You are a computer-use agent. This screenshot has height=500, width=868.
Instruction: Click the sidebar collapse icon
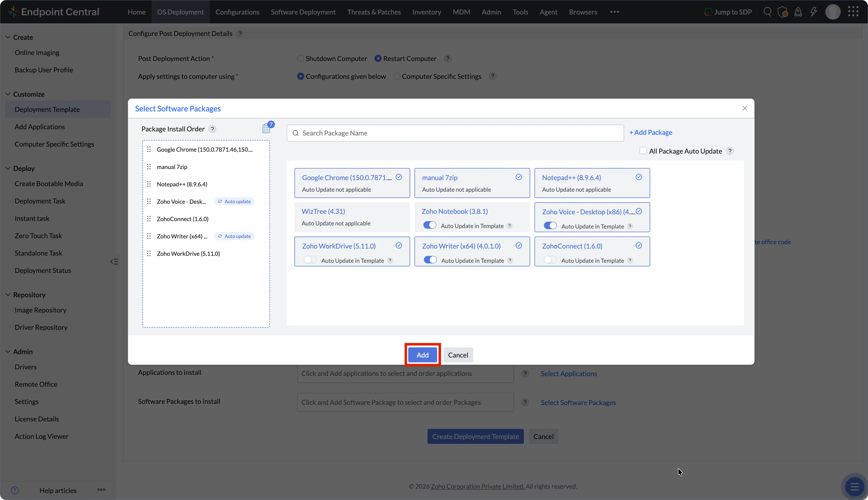pos(114,262)
